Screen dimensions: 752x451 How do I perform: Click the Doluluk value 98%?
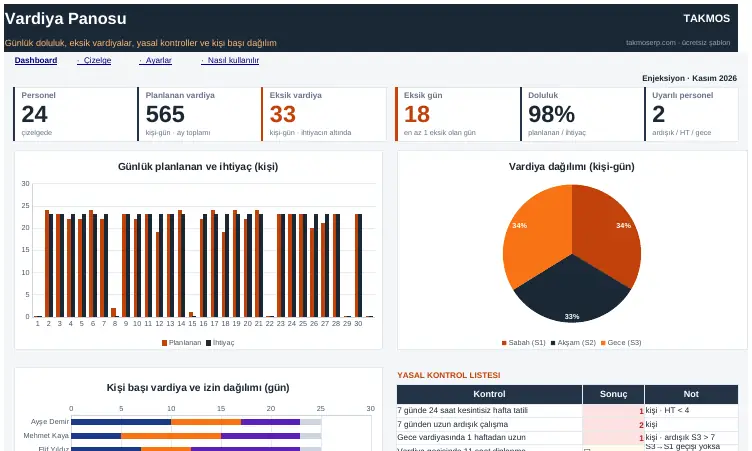(x=551, y=114)
